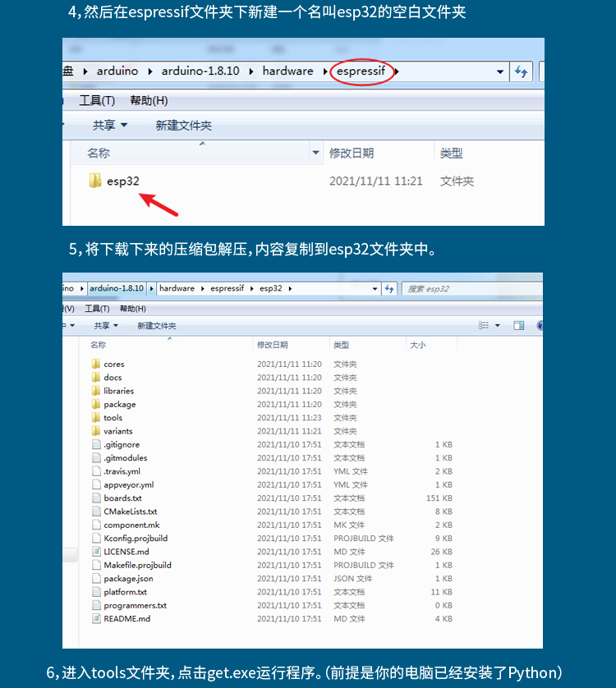Image resolution: width=616 pixels, height=688 pixels.
Task: Open the 共享 dropdown in the esp32 window
Action: pos(106,326)
